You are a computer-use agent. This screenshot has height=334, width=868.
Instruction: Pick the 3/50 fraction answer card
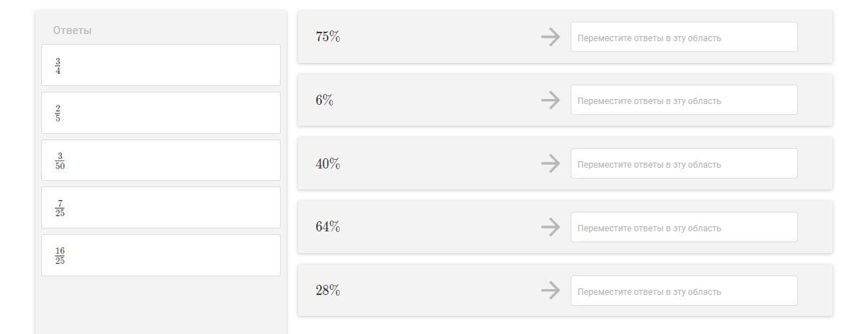[161, 160]
